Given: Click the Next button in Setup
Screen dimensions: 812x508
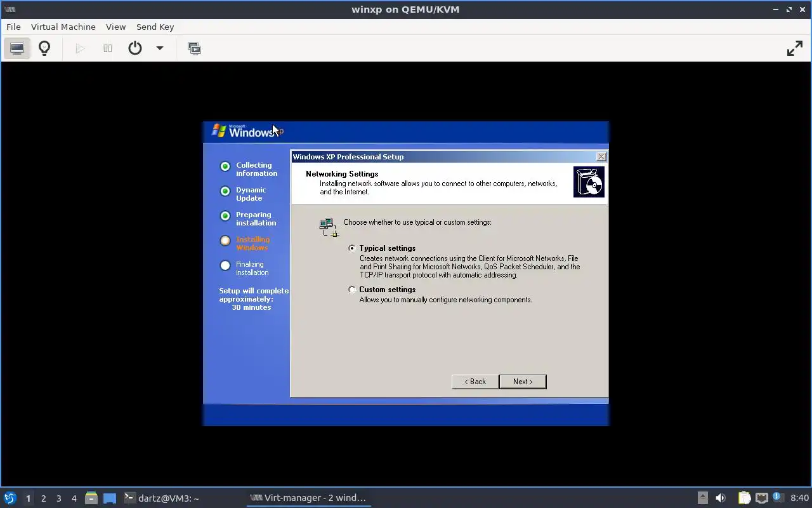Looking at the screenshot, I should 523,382.
